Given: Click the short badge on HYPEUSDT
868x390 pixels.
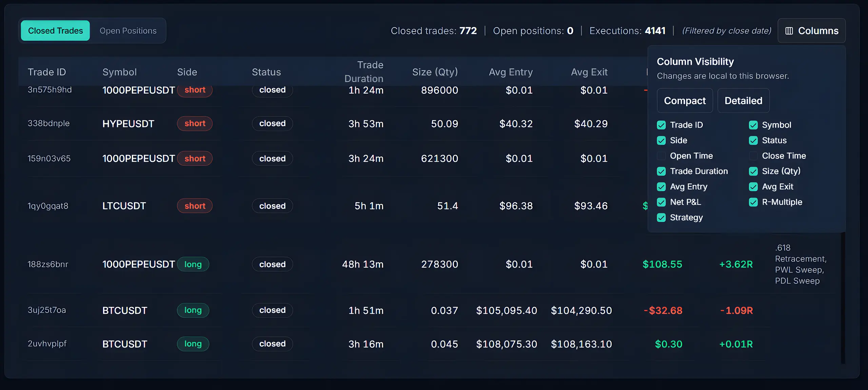Looking at the screenshot, I should (x=195, y=123).
